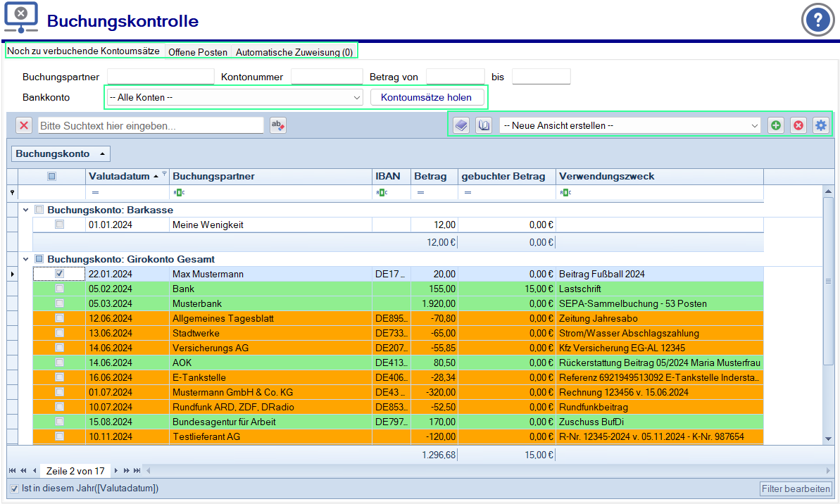Image resolution: width=840 pixels, height=504 pixels.
Task: Open the Automatische Zuweisung (0) tab
Action: 294,52
